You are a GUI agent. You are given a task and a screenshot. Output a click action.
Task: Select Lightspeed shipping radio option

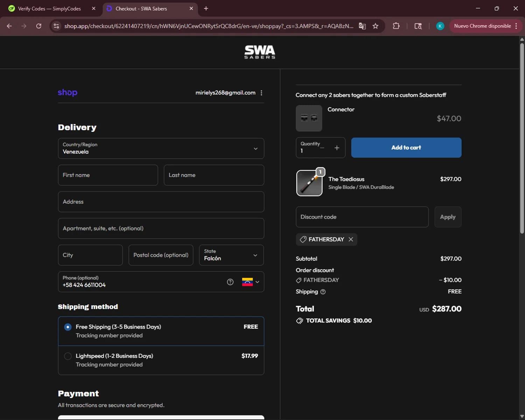pos(68,356)
